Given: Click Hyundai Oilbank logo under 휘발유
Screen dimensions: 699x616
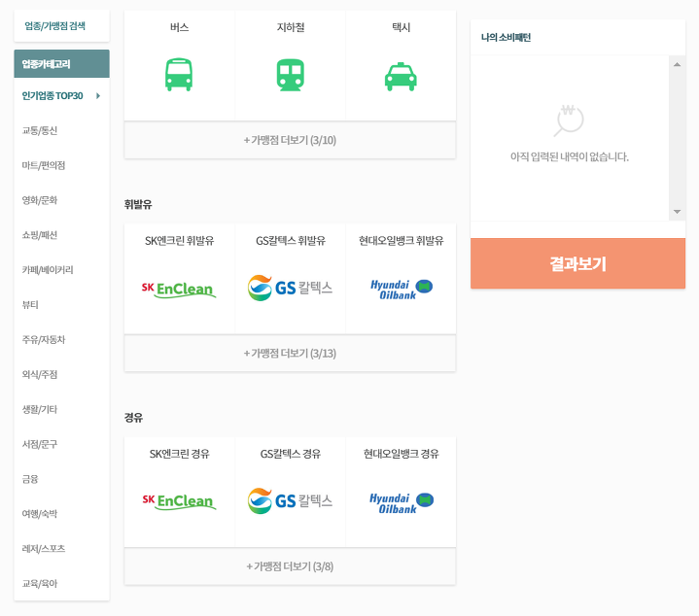Looking at the screenshot, I should (x=401, y=289).
